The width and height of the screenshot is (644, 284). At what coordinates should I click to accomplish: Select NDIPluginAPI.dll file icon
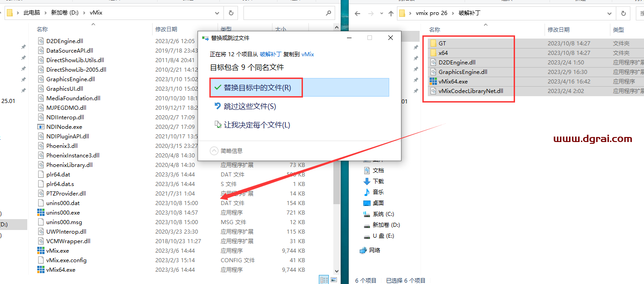pos(41,136)
